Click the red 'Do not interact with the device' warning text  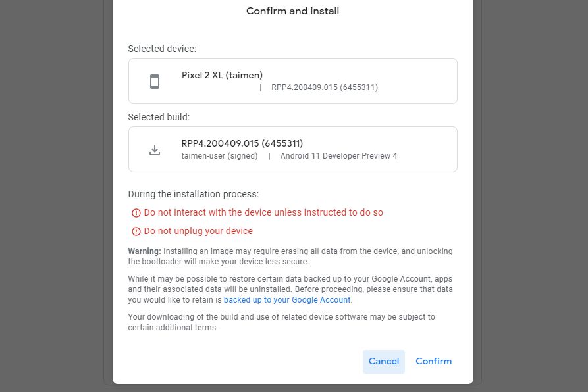click(x=263, y=213)
